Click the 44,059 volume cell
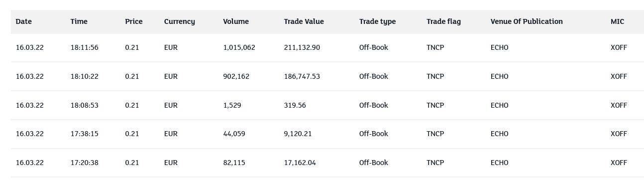This screenshot has height=185, width=644. coord(234,134)
